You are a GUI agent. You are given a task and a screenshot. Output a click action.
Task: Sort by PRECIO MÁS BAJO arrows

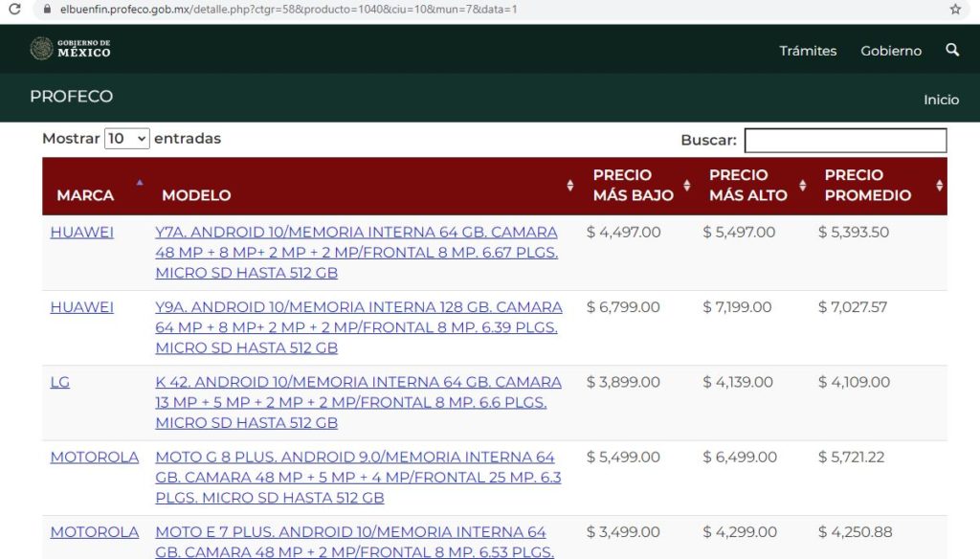(x=686, y=185)
